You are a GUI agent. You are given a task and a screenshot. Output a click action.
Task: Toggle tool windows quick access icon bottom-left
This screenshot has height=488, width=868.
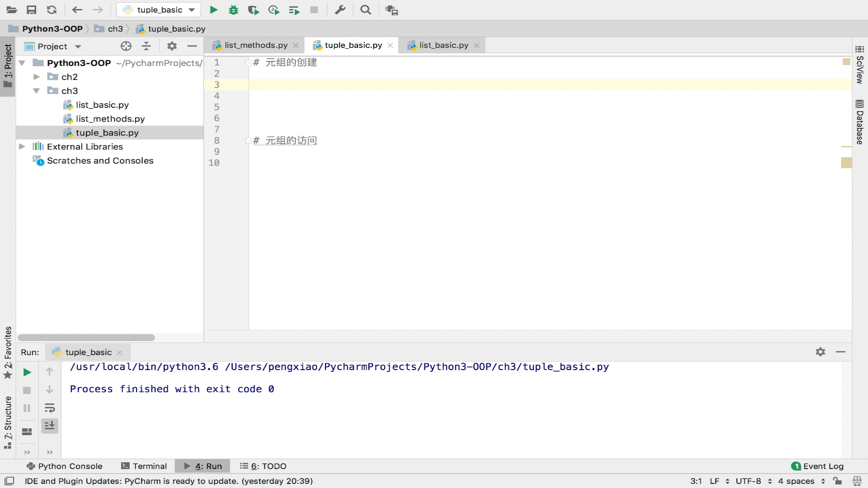click(9, 481)
